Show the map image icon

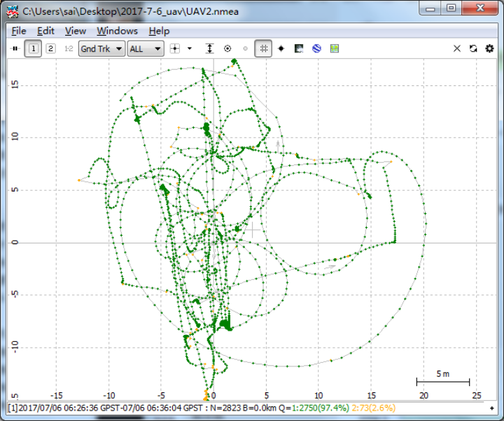299,48
